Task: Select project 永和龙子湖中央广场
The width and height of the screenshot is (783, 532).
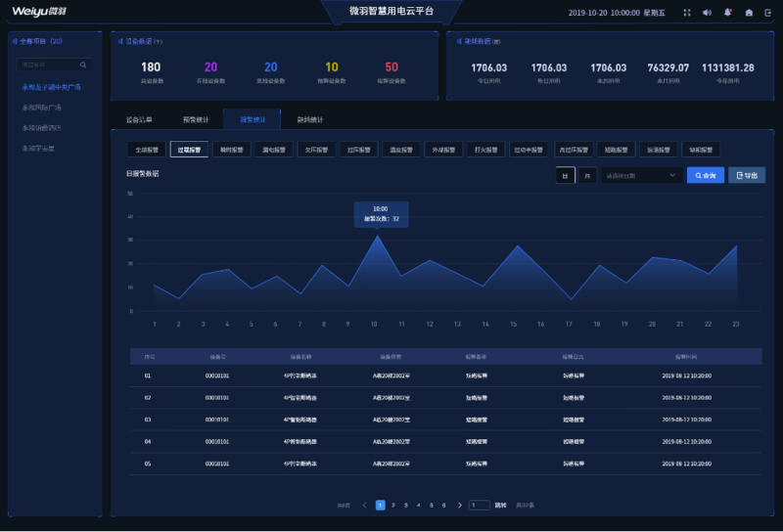Action: tap(52, 87)
